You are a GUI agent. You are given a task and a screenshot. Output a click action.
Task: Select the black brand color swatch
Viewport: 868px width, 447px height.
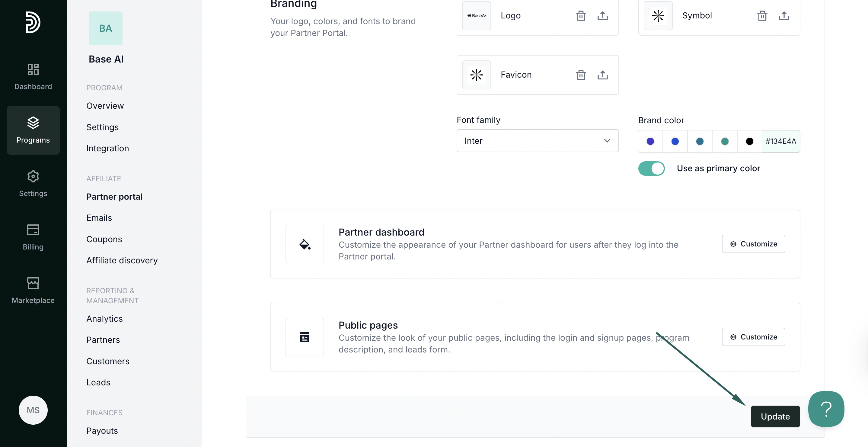click(x=749, y=141)
